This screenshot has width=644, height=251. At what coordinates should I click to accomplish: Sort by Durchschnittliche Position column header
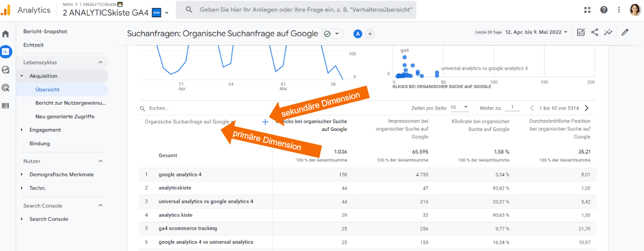(560, 129)
